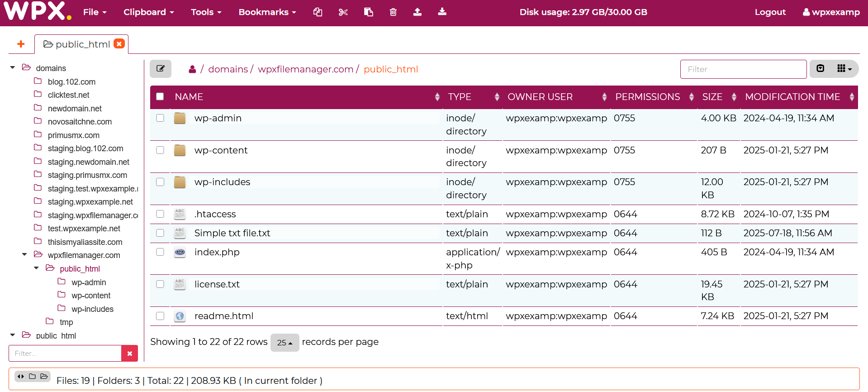Click the public_html breadcrumb link

pyautogui.click(x=391, y=69)
